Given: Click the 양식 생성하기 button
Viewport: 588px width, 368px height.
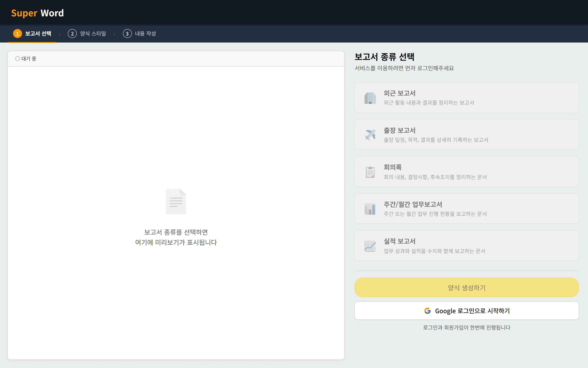Looking at the screenshot, I should 467,287.
